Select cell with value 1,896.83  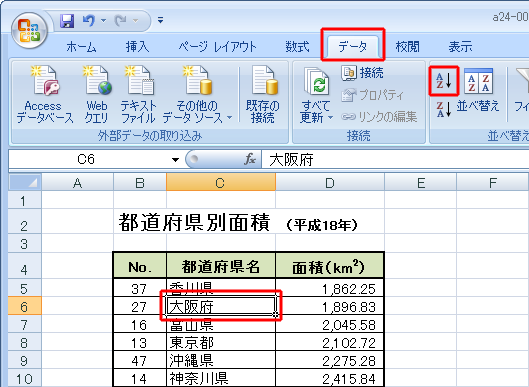(330, 306)
